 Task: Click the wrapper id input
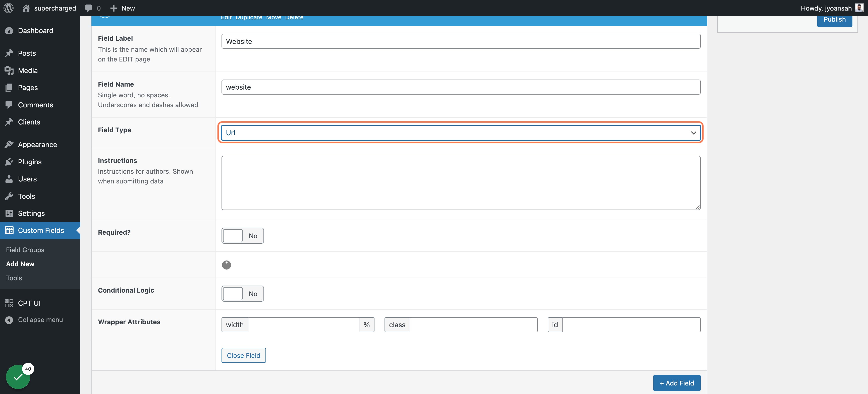tap(631, 325)
